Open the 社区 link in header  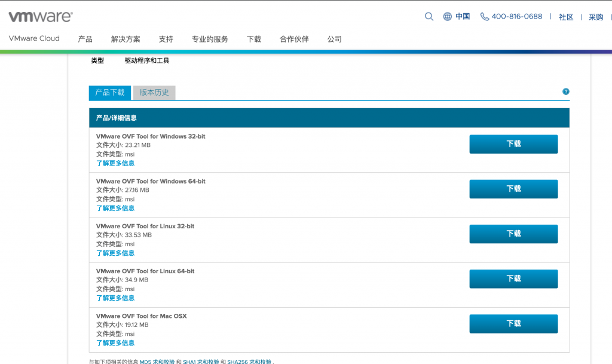566,17
